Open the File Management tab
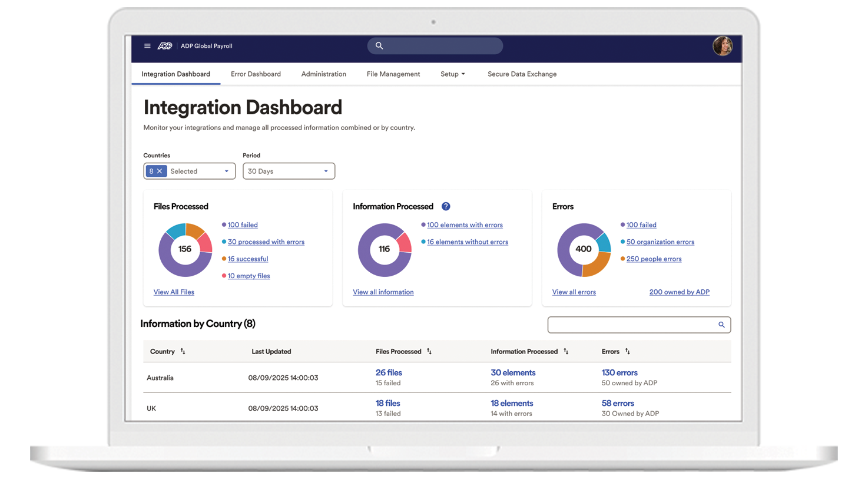868x479 pixels. tap(393, 74)
